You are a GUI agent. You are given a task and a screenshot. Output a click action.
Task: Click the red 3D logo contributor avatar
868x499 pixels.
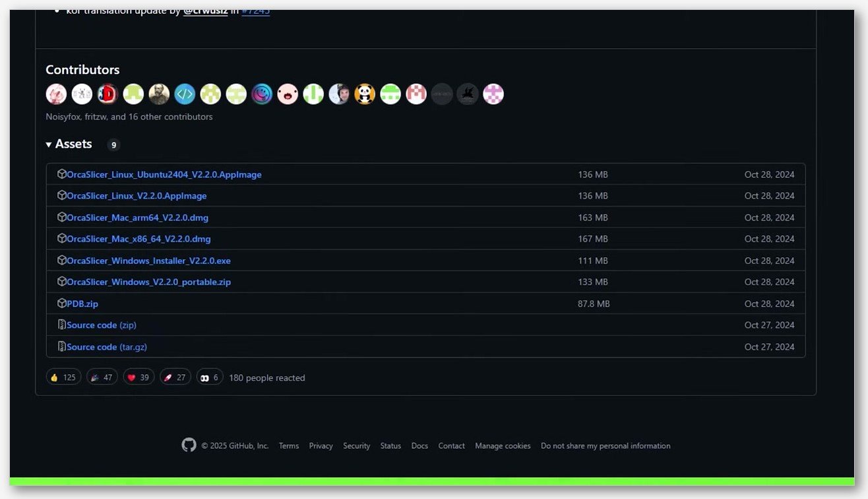[108, 94]
